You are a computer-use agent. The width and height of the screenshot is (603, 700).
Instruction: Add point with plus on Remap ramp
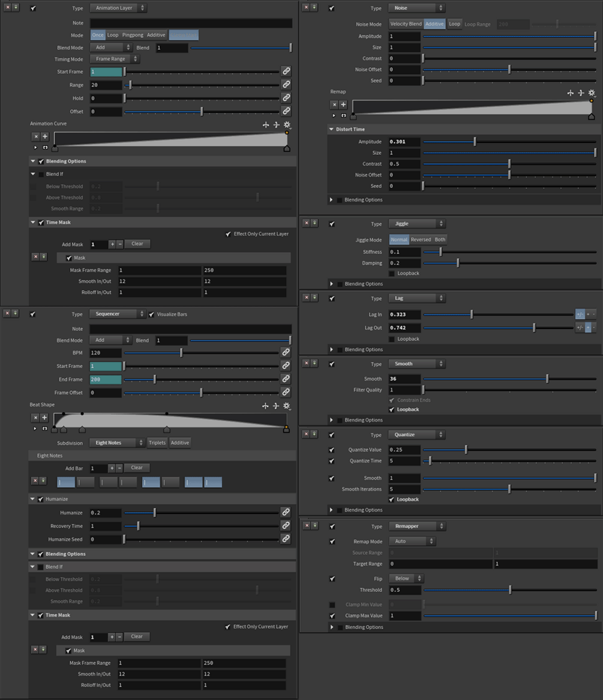[x=343, y=104]
